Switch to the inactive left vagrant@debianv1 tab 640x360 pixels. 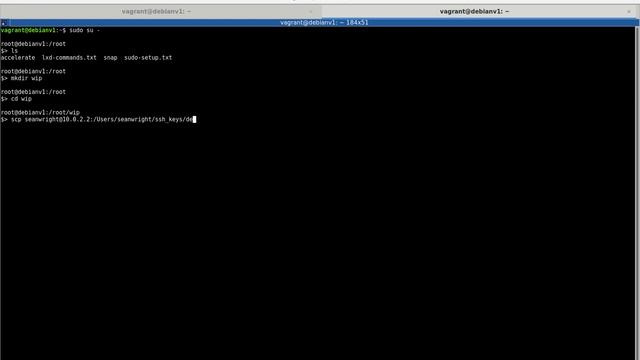(x=160, y=11)
